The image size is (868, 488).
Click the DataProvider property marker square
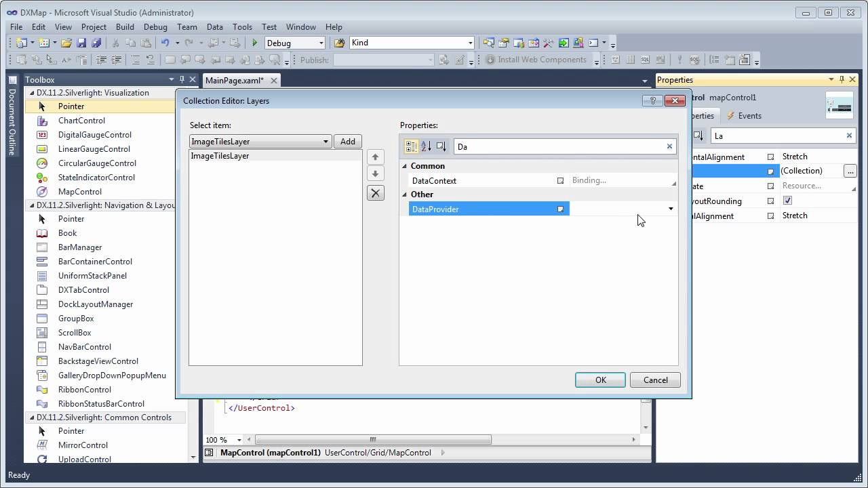(560, 209)
